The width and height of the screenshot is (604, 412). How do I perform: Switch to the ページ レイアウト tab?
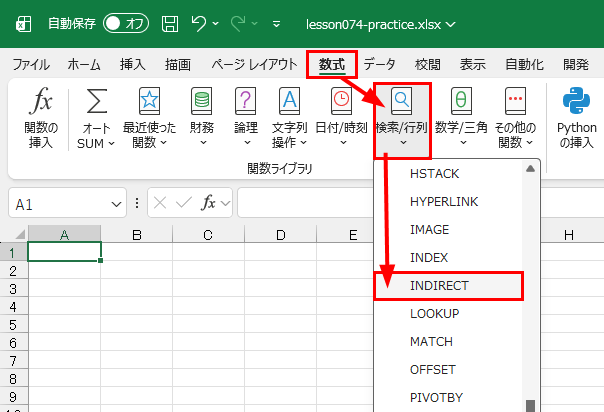pyautogui.click(x=254, y=64)
